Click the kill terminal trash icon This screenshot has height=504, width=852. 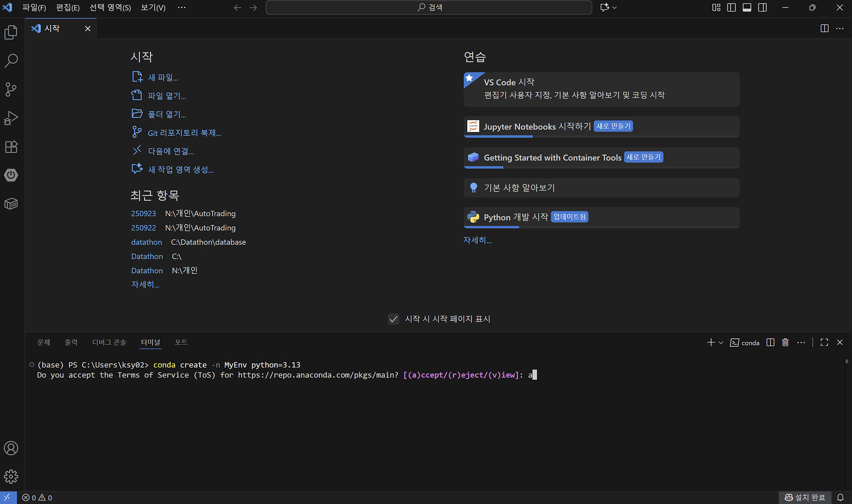pyautogui.click(x=785, y=343)
